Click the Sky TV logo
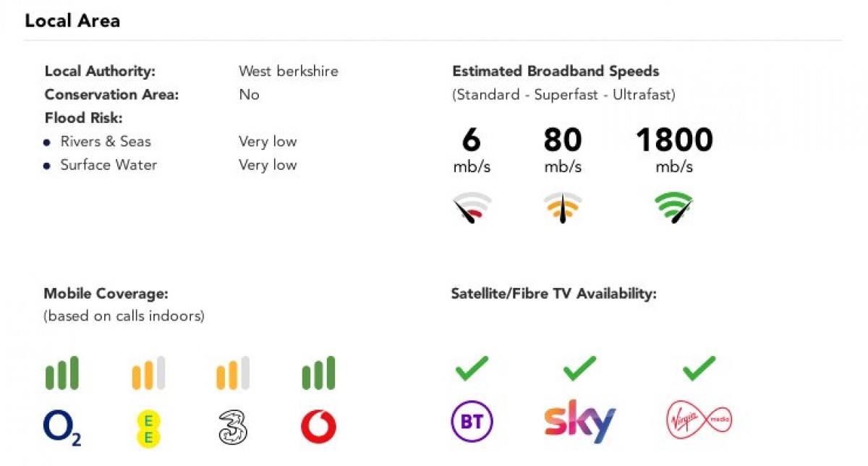Viewport: 868px width, 466px height. click(x=579, y=421)
